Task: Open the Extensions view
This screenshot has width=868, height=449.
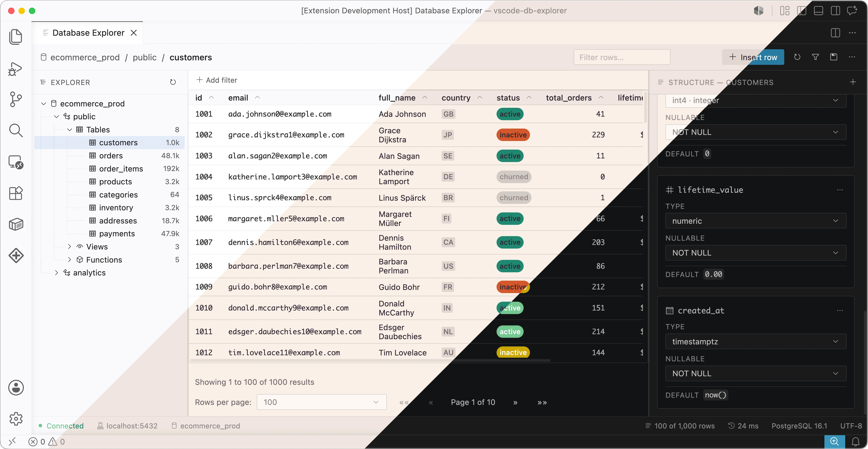Action: pyautogui.click(x=16, y=193)
